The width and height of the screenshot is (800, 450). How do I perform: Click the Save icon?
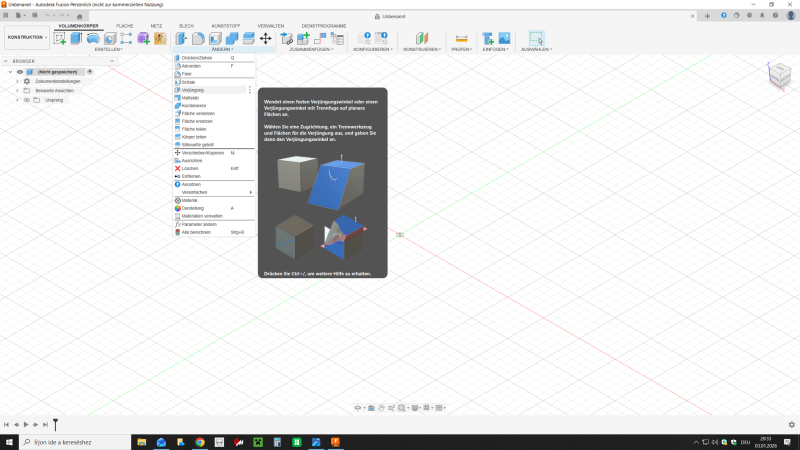pyautogui.click(x=35, y=15)
